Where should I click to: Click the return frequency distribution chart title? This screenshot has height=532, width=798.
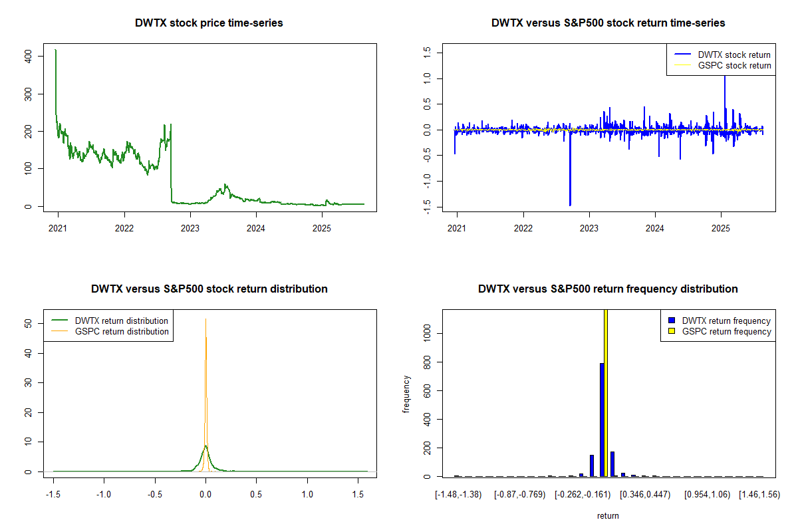click(608, 289)
